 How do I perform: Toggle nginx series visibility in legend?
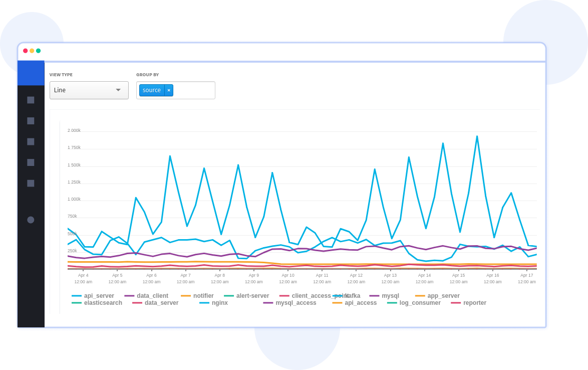[x=219, y=303]
